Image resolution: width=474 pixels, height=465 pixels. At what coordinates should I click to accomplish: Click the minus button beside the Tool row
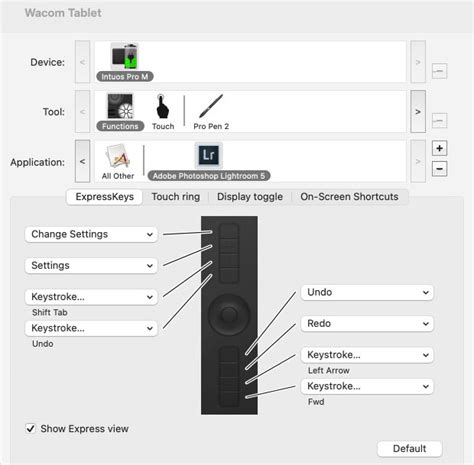coord(439,120)
